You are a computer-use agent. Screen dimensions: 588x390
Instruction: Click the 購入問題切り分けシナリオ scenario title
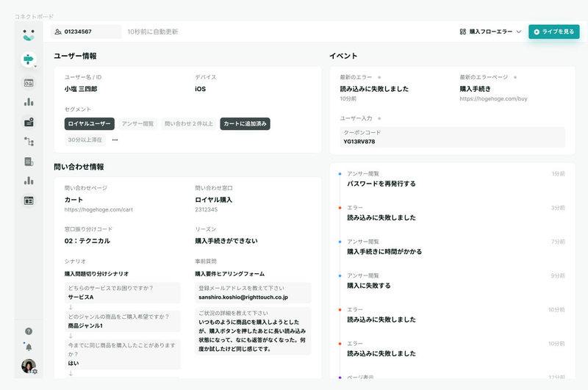click(96, 274)
